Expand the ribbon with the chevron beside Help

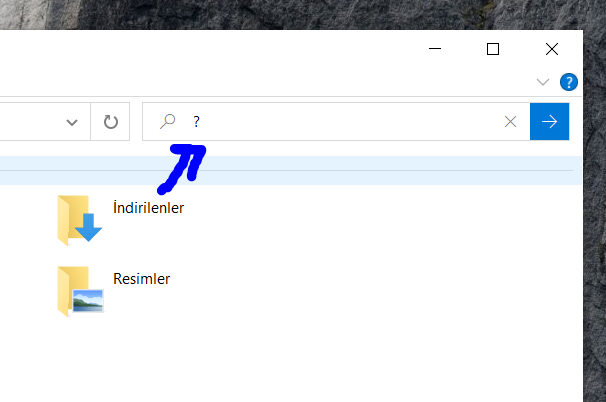click(x=543, y=82)
